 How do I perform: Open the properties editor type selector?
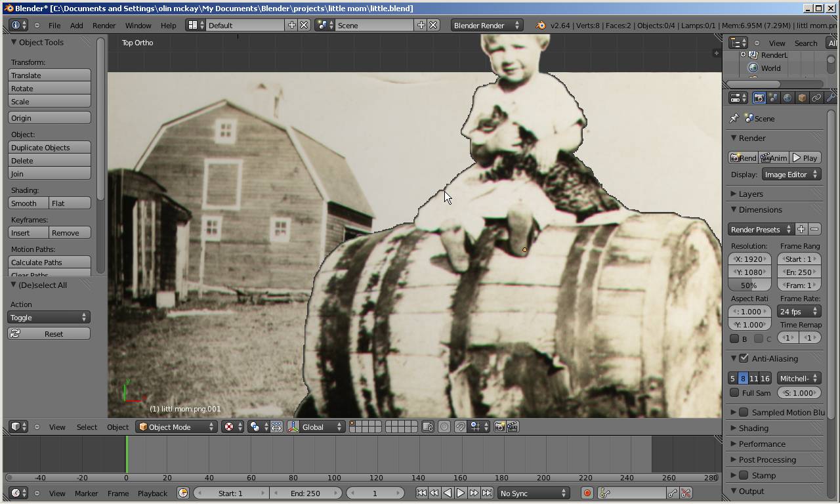click(738, 98)
